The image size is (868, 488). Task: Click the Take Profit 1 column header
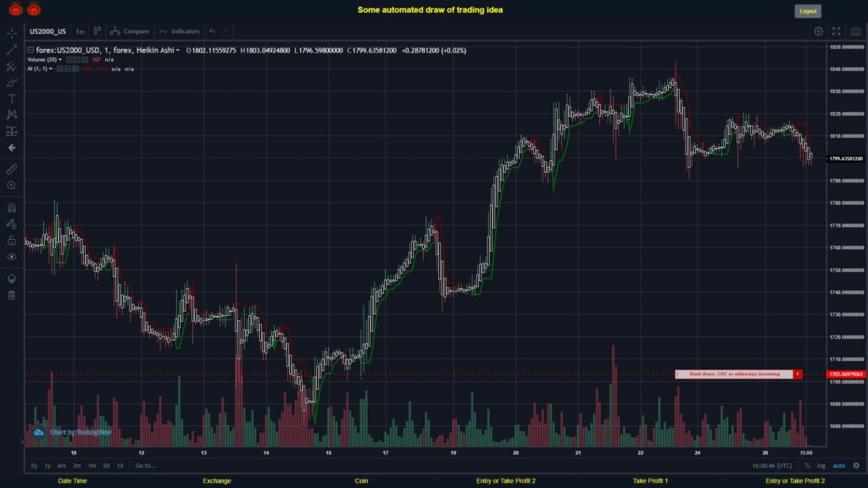[x=650, y=481]
